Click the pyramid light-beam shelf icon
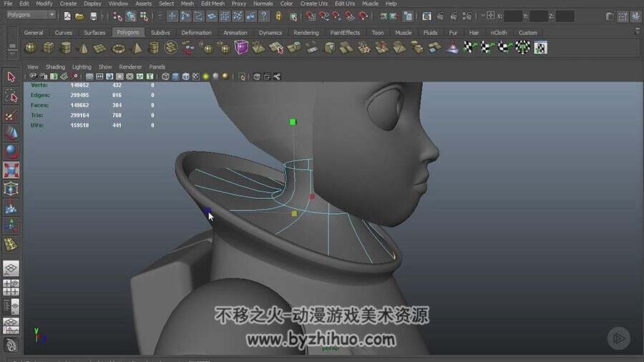 coord(452,48)
